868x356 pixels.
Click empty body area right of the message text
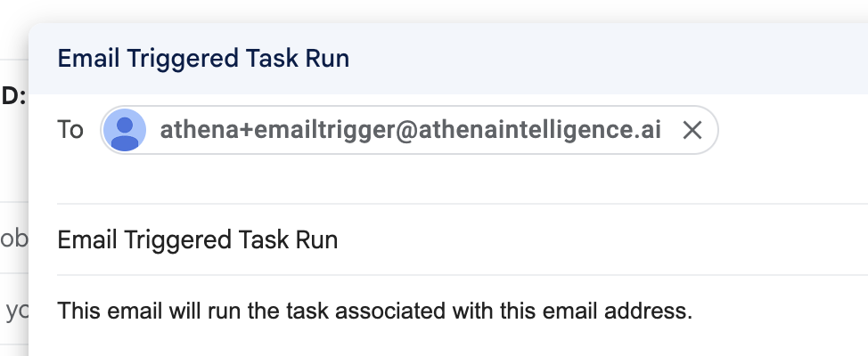(x=781, y=311)
